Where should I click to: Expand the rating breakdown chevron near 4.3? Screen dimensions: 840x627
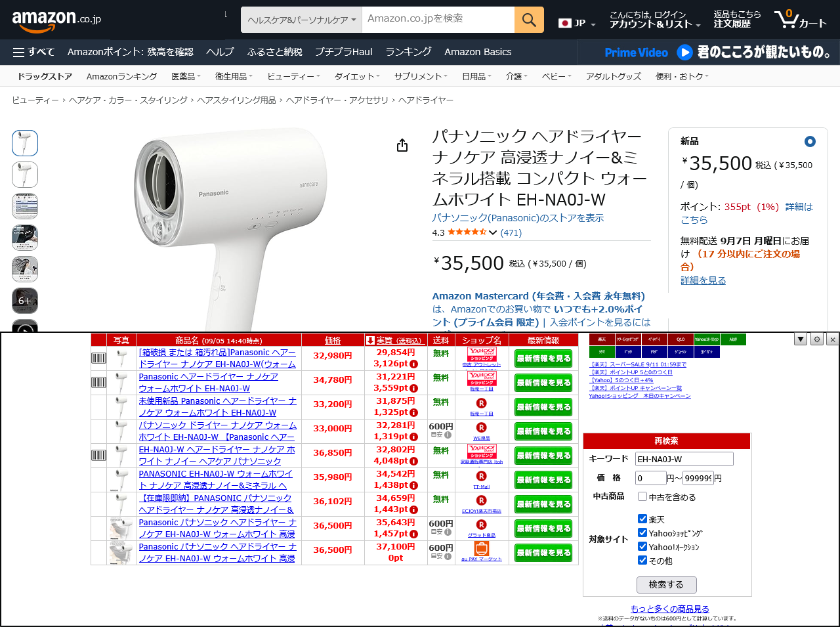[492, 232]
